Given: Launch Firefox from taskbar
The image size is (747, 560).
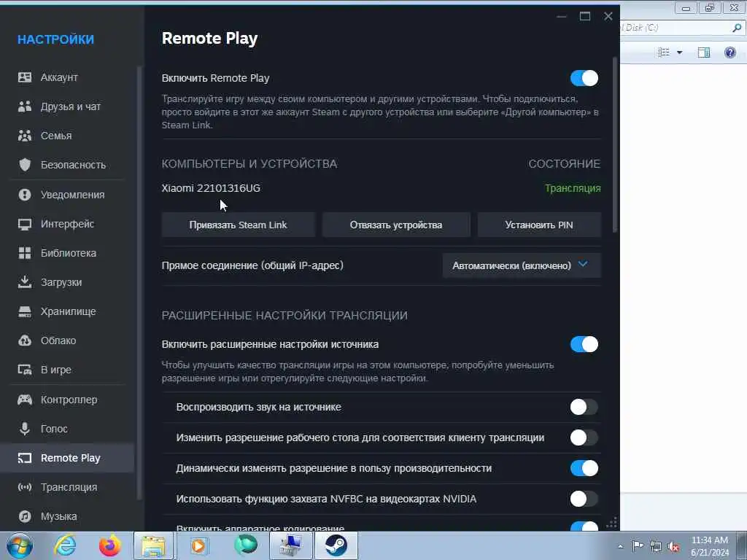Looking at the screenshot, I should click(109, 545).
